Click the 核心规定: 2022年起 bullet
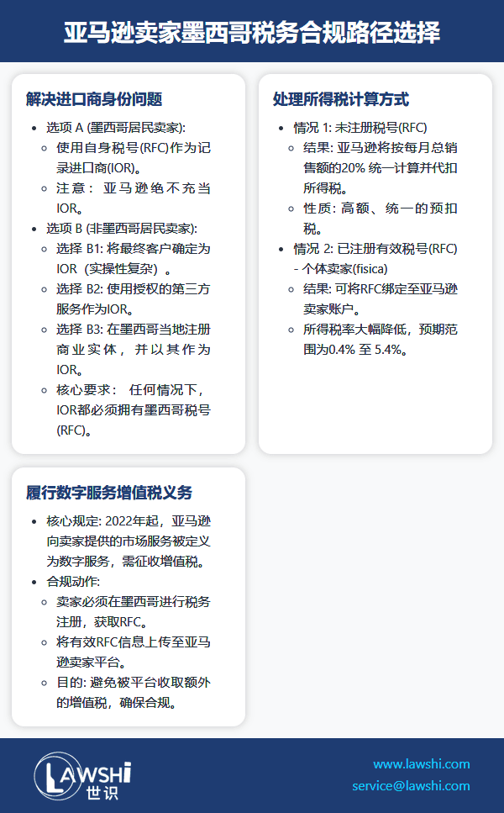The width and height of the screenshot is (504, 813). [x=128, y=541]
